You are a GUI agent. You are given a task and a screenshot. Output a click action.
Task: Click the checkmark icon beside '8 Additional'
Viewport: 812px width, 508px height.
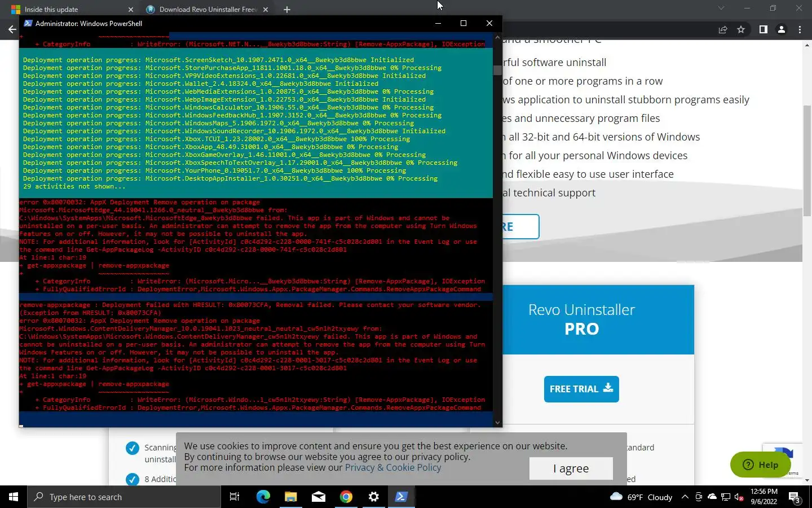tap(133, 479)
